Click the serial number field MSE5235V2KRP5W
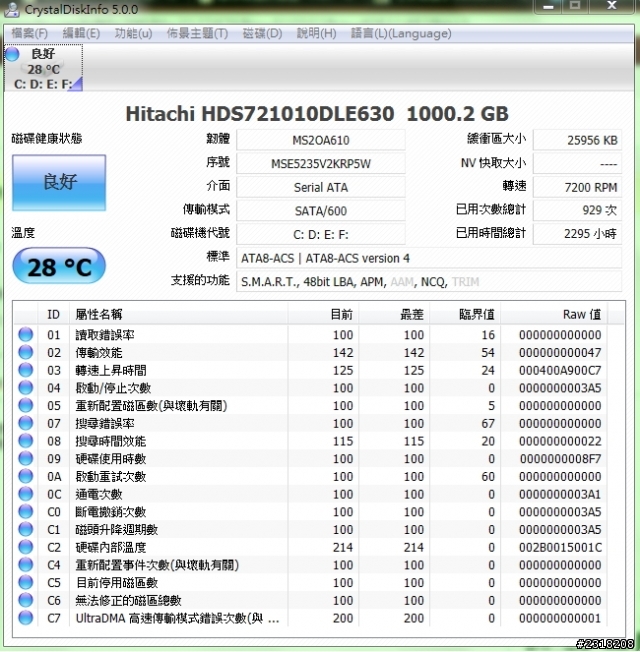 pyautogui.click(x=321, y=163)
